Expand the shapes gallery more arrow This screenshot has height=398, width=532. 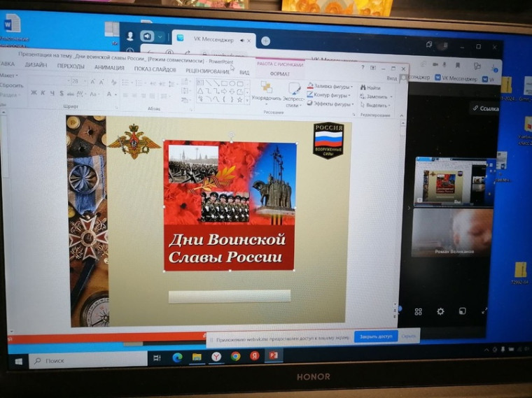coord(247,101)
